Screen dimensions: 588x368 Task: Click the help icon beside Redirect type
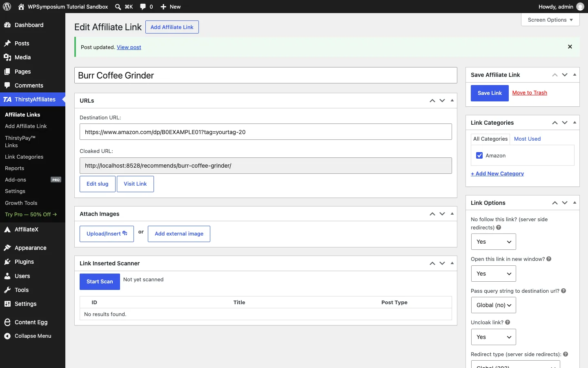(566, 354)
